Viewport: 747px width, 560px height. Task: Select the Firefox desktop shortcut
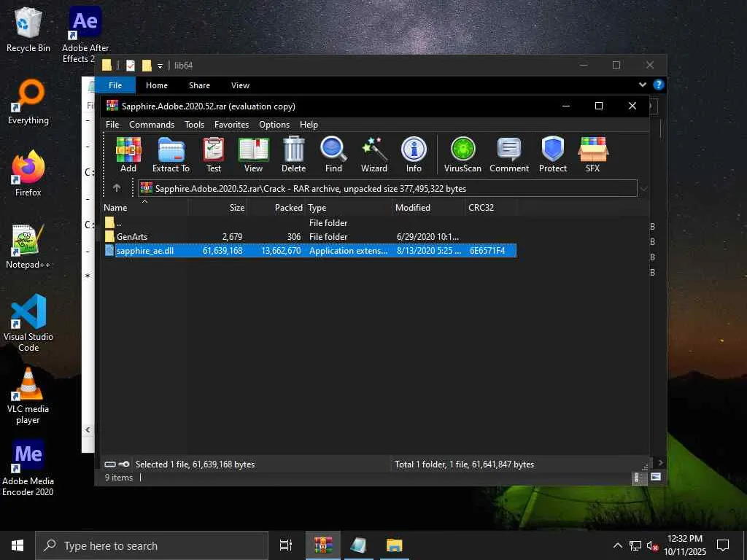point(28,174)
